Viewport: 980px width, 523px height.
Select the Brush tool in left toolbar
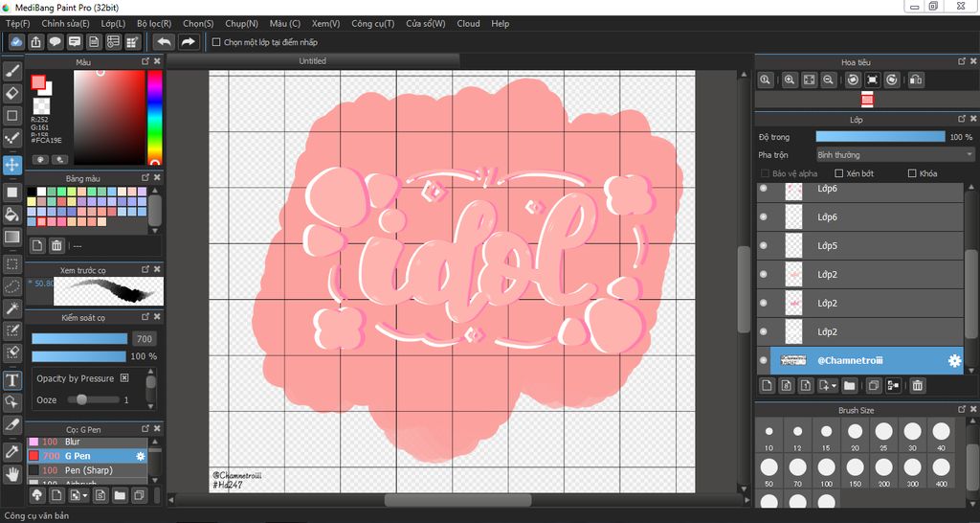11,71
